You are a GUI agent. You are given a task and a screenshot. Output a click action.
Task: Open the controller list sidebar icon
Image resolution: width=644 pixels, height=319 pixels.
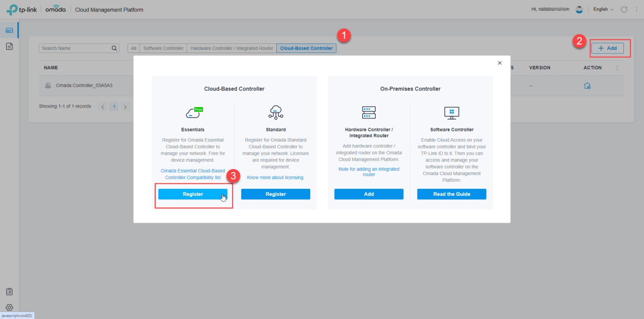pyautogui.click(x=9, y=30)
